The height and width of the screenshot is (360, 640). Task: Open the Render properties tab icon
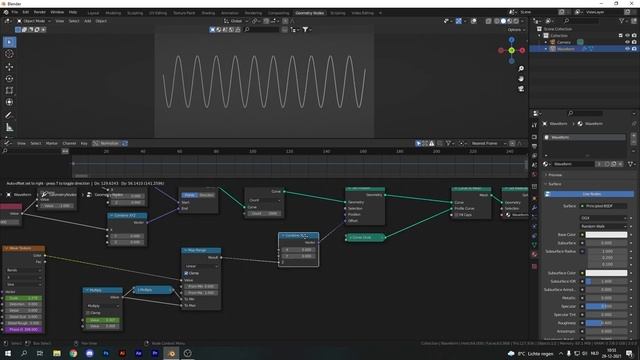(x=534, y=137)
